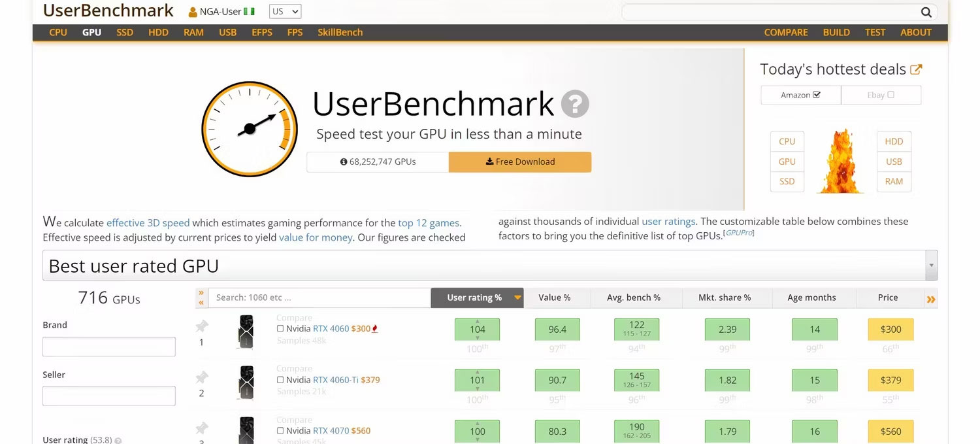Open the external link beside Today's hottest deals
The image size is (980, 444).
point(918,67)
